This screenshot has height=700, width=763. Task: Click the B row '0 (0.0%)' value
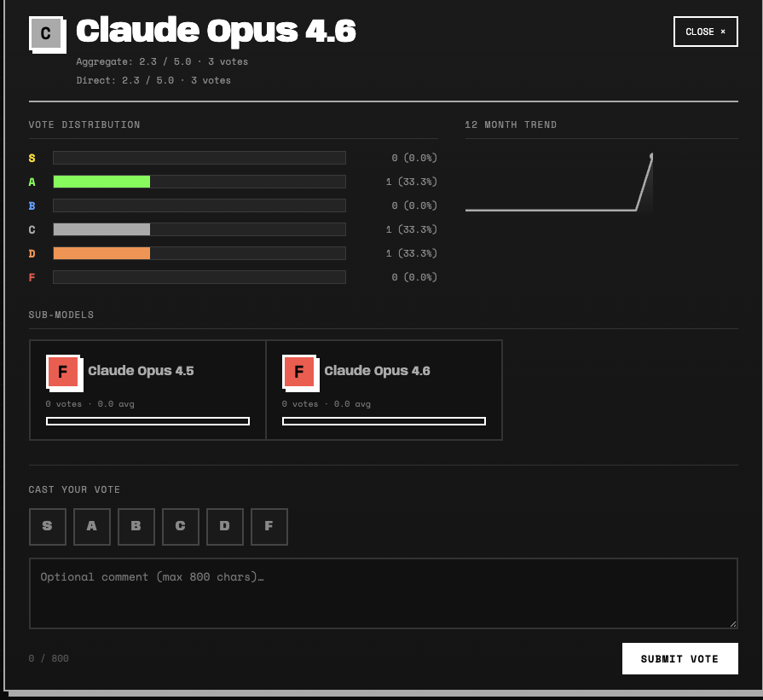(x=414, y=205)
